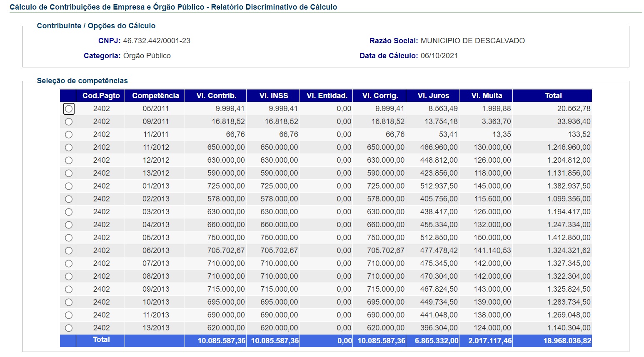Click the CNPJ value 46.732.442/0001-23

coord(157,41)
